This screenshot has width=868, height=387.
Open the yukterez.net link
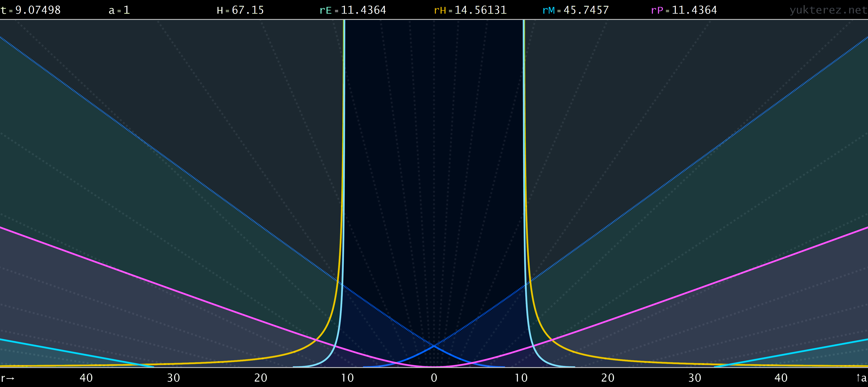coord(828,10)
